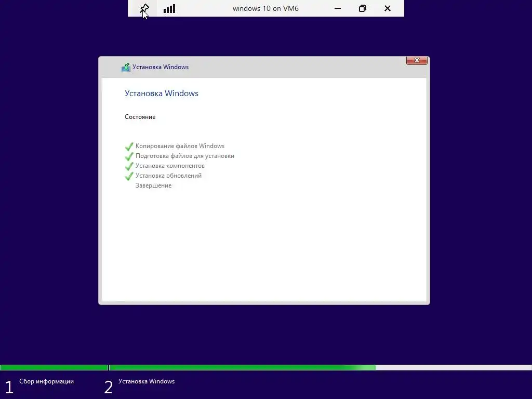The height and width of the screenshot is (399, 532).
Task: Click the Windows Setup icon in title bar
Action: (126, 68)
